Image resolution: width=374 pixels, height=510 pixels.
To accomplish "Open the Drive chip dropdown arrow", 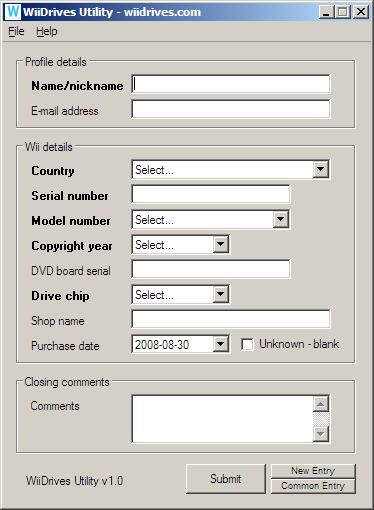I will (x=220, y=294).
